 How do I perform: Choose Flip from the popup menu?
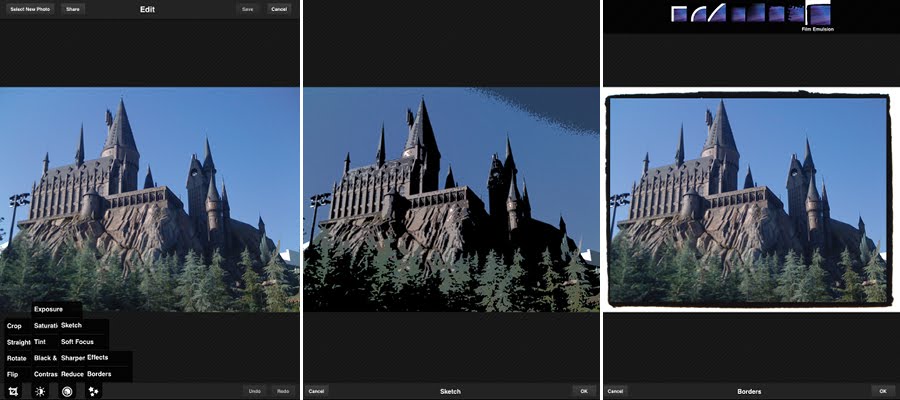point(13,374)
